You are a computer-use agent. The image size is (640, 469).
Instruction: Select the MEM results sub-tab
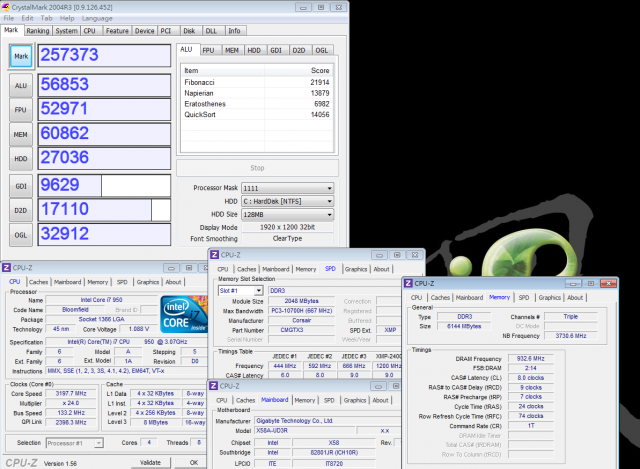[232, 50]
